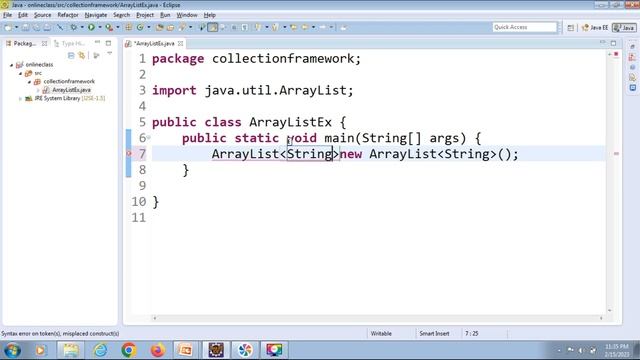Open the Package Explorer View Menu triangle

(109, 54)
